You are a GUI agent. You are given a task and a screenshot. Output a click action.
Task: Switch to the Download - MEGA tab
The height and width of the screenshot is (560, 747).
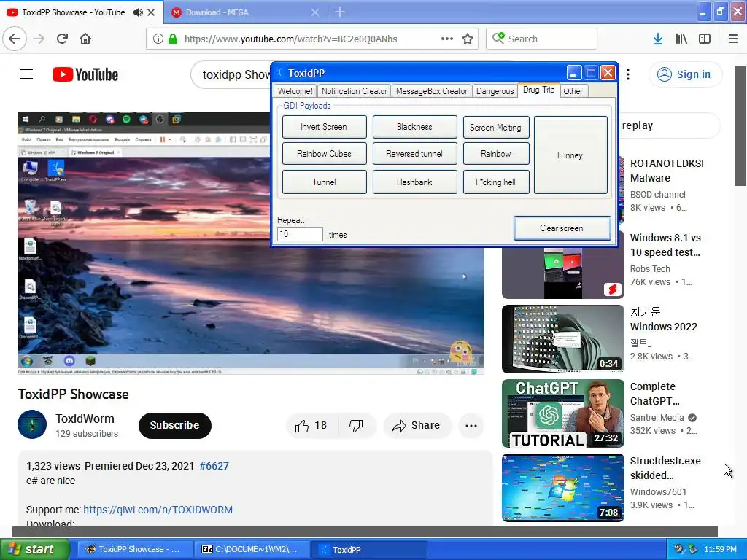245,12
